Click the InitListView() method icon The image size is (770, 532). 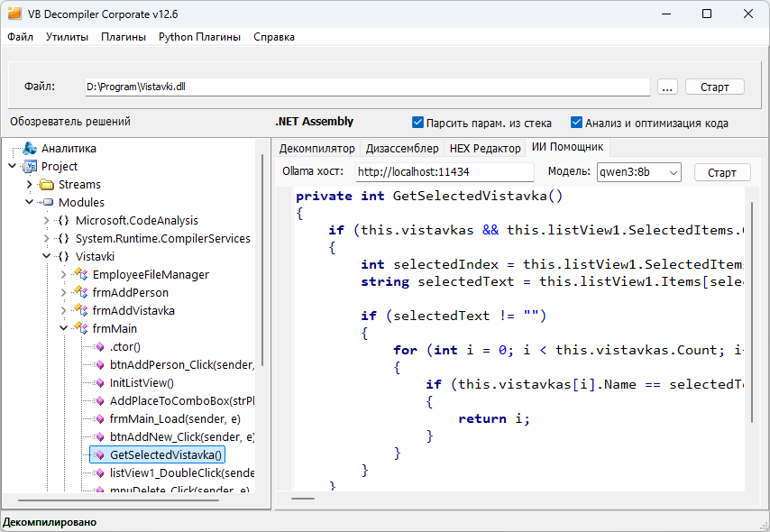click(x=100, y=382)
